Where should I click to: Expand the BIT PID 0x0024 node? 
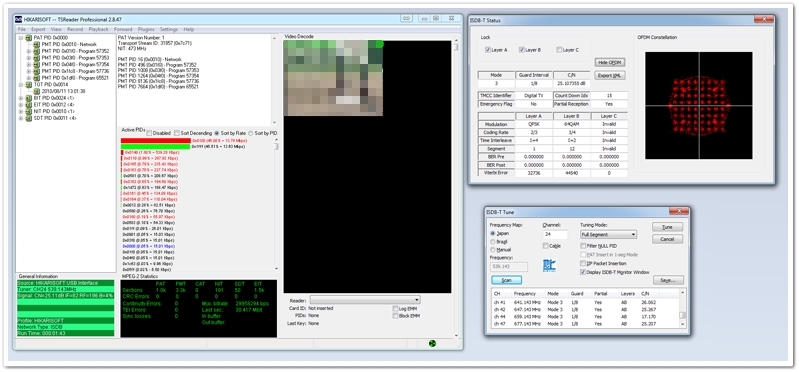pos(21,98)
